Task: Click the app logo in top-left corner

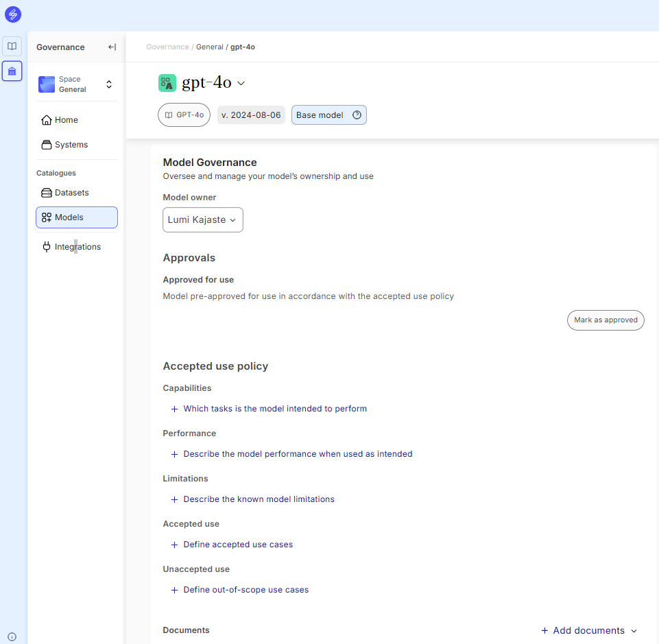Action: tap(12, 14)
